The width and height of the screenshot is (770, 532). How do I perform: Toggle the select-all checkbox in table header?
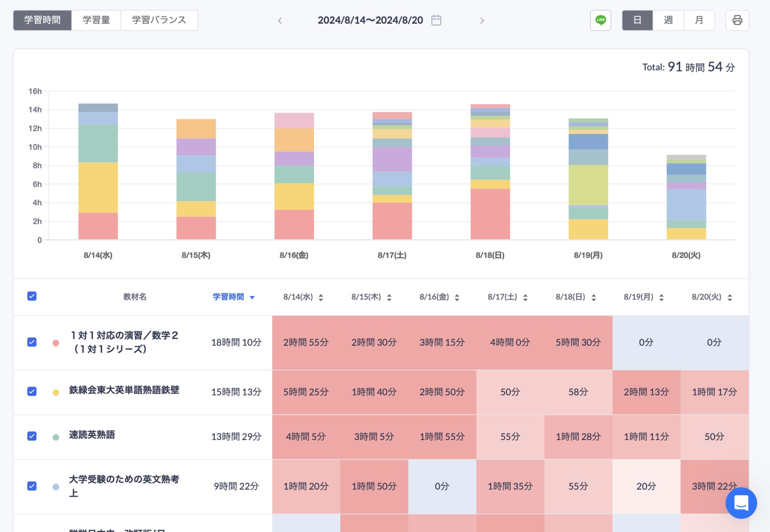[x=32, y=296]
